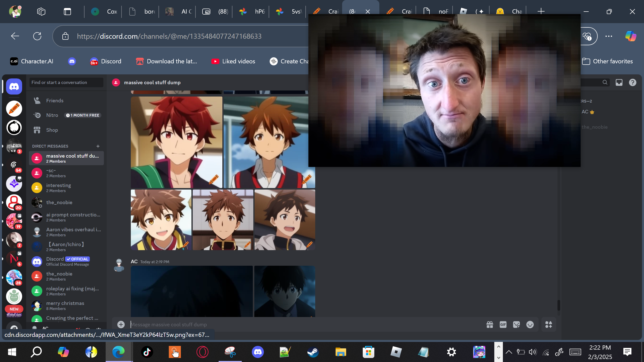Viewport: 644px width, 362px height.
Task: Click the search magnifier in Discord header
Action: click(x=605, y=82)
